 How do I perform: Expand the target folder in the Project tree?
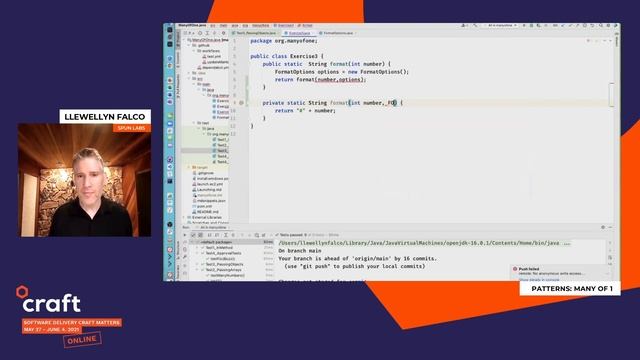click(189, 167)
